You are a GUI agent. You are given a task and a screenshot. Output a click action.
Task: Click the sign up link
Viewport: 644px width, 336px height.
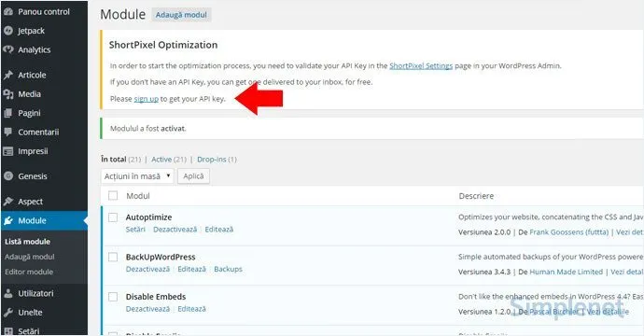pyautogui.click(x=147, y=99)
